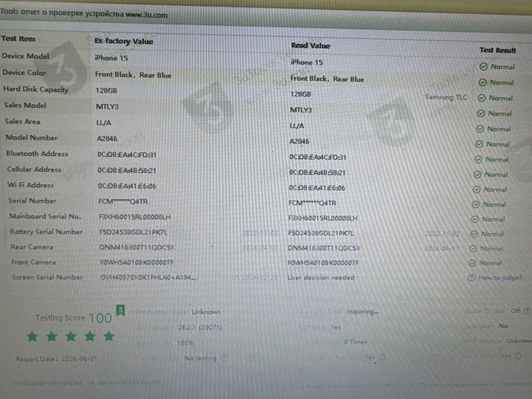Click the green 3uTools badge next to score 100
The image size is (532, 399).
click(121, 310)
